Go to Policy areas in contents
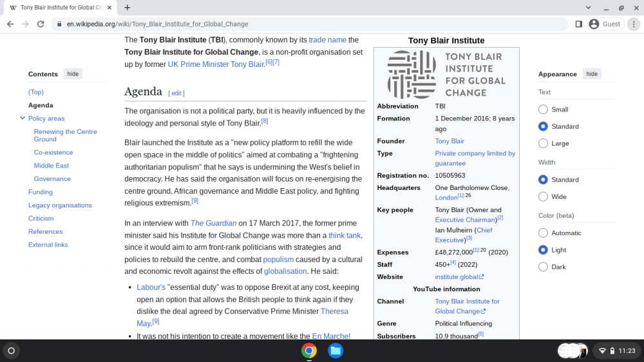Screen dimensions: 644x362 tap(46, 119)
